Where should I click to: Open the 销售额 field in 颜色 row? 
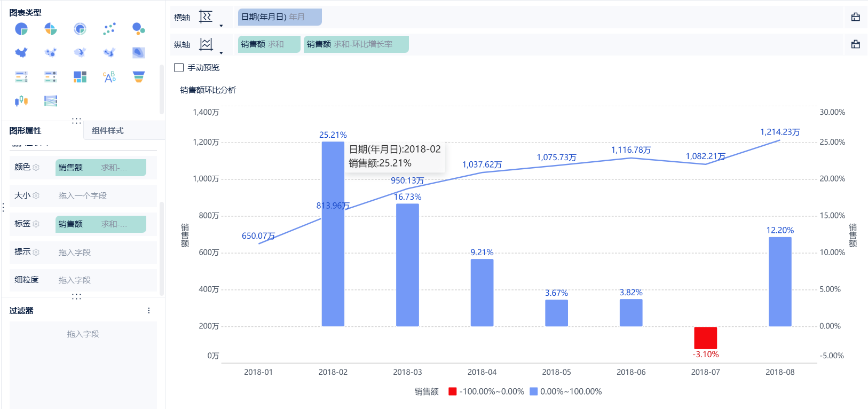[101, 168]
